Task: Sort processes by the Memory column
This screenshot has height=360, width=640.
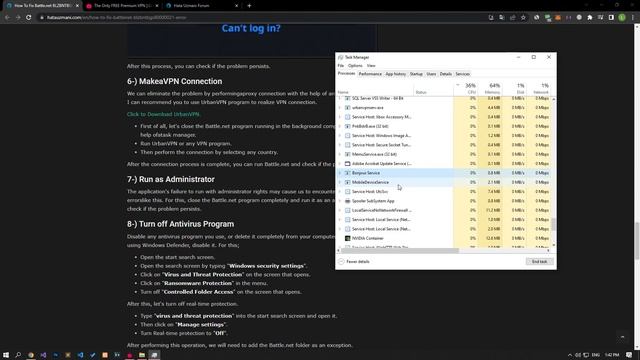Action: pos(490,89)
